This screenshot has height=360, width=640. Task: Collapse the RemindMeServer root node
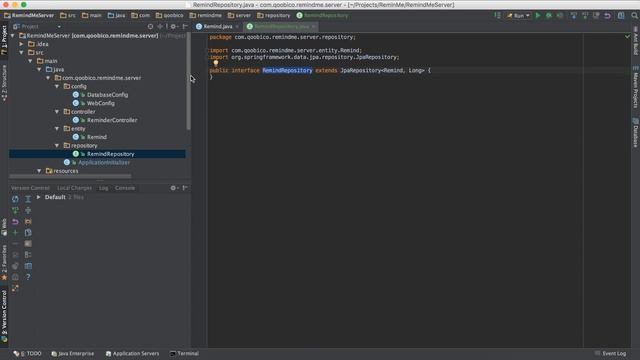13,36
